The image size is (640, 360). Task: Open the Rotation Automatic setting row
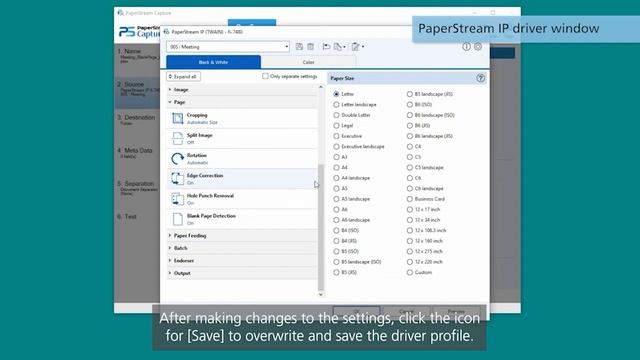(x=242, y=159)
